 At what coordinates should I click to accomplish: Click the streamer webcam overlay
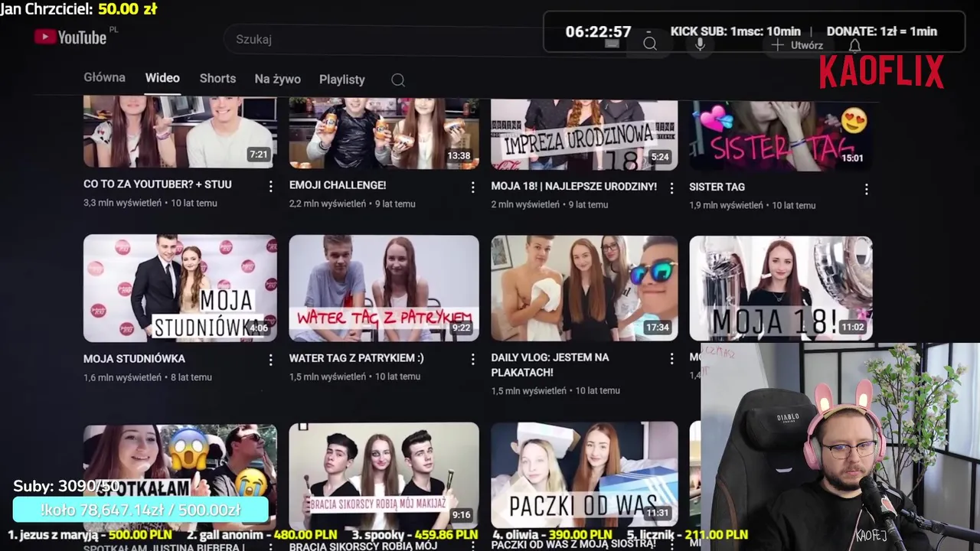pos(840,447)
